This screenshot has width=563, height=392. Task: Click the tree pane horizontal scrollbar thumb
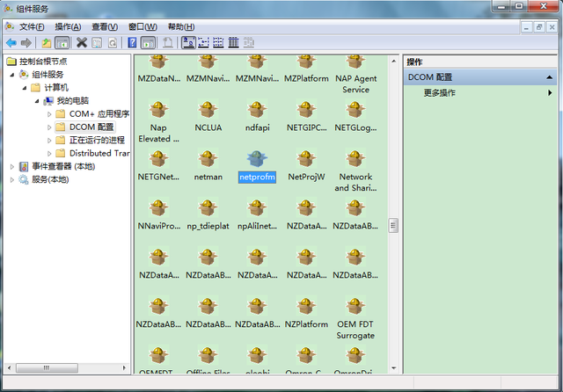(47, 367)
